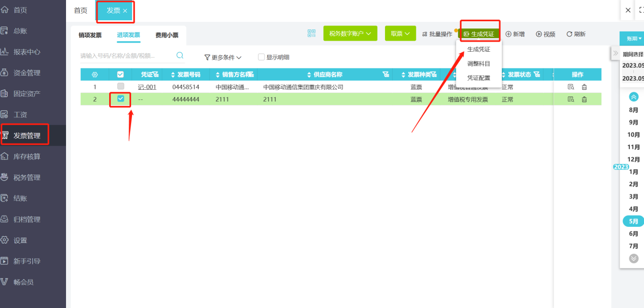
Task: Select 5月 in period list
Action: coord(633,221)
